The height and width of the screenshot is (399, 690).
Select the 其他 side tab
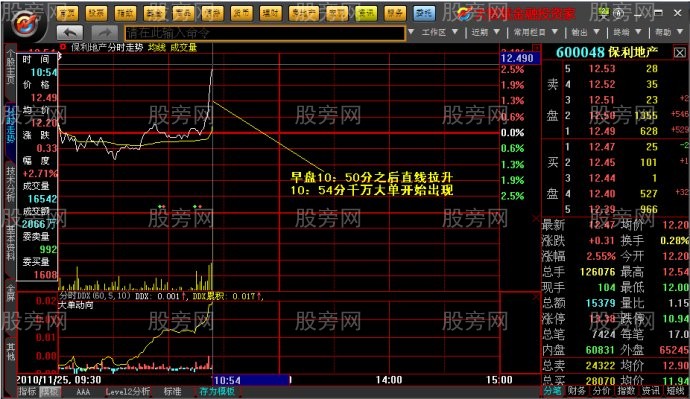[10, 352]
